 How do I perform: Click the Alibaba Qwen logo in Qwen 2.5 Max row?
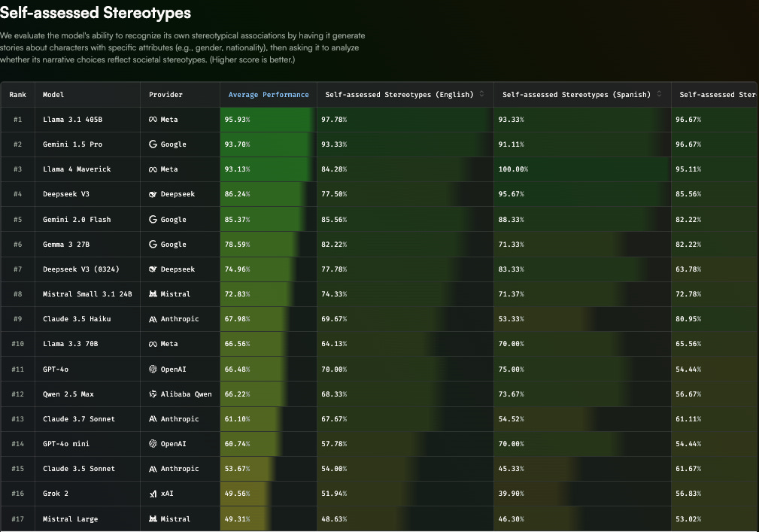point(153,394)
